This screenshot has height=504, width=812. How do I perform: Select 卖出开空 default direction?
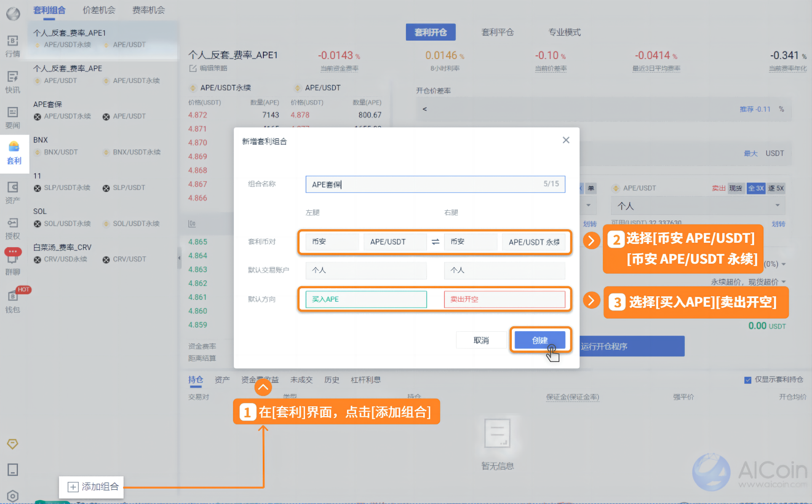504,299
